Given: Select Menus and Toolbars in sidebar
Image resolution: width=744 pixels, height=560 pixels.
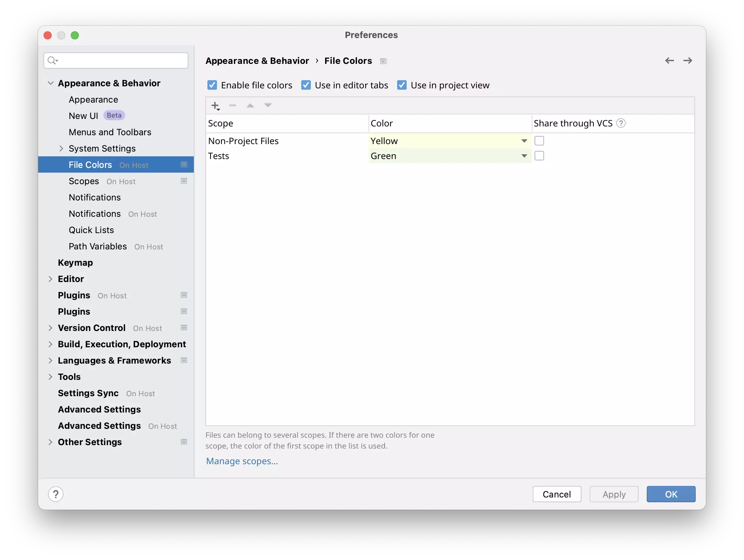Looking at the screenshot, I should pyautogui.click(x=110, y=132).
